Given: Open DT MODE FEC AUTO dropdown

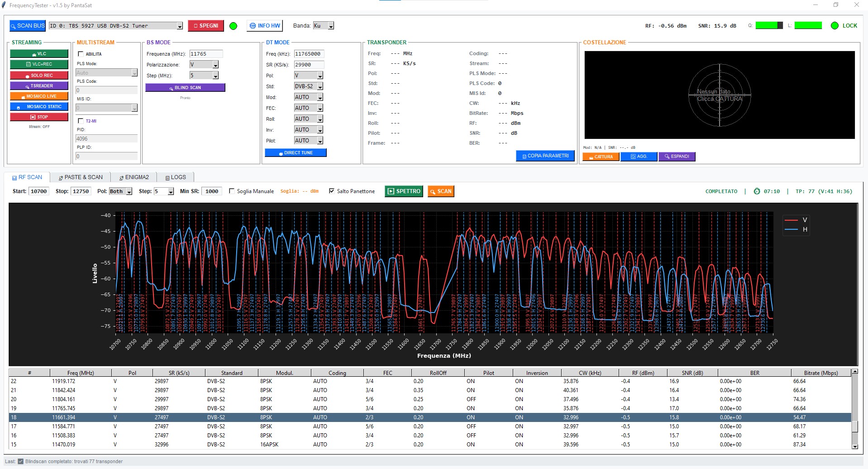Looking at the screenshot, I should point(320,108).
